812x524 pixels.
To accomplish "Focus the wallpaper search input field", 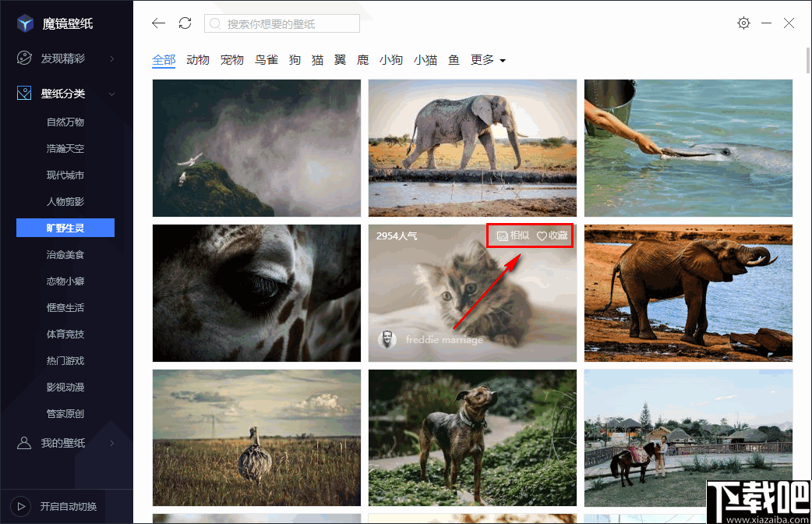I will (x=282, y=24).
